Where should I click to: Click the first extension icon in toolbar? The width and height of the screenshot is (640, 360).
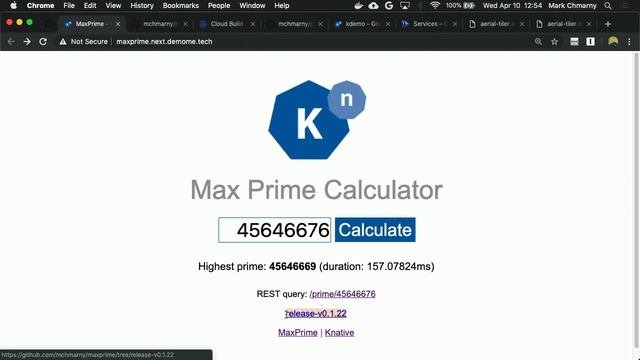(574, 42)
